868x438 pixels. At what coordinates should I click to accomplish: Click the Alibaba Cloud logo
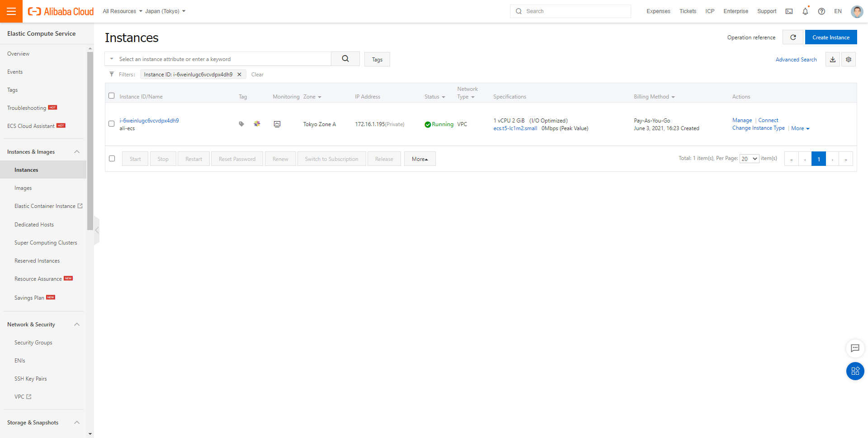click(x=61, y=11)
